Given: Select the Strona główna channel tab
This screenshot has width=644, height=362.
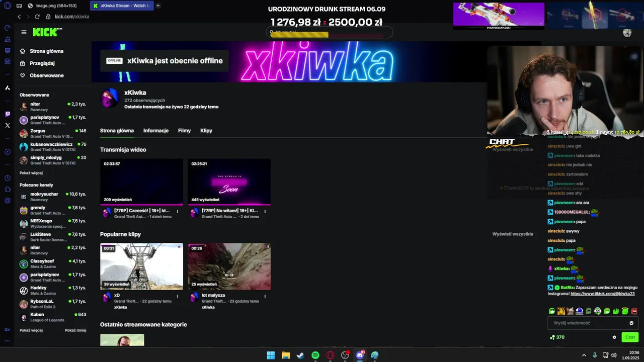Looking at the screenshot, I should click(x=117, y=131).
